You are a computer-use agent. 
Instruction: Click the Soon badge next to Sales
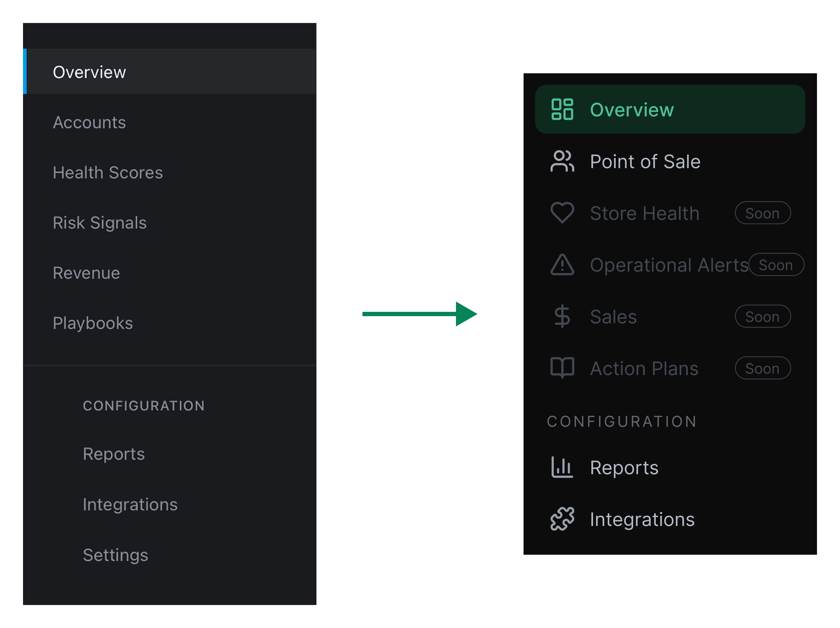(763, 316)
